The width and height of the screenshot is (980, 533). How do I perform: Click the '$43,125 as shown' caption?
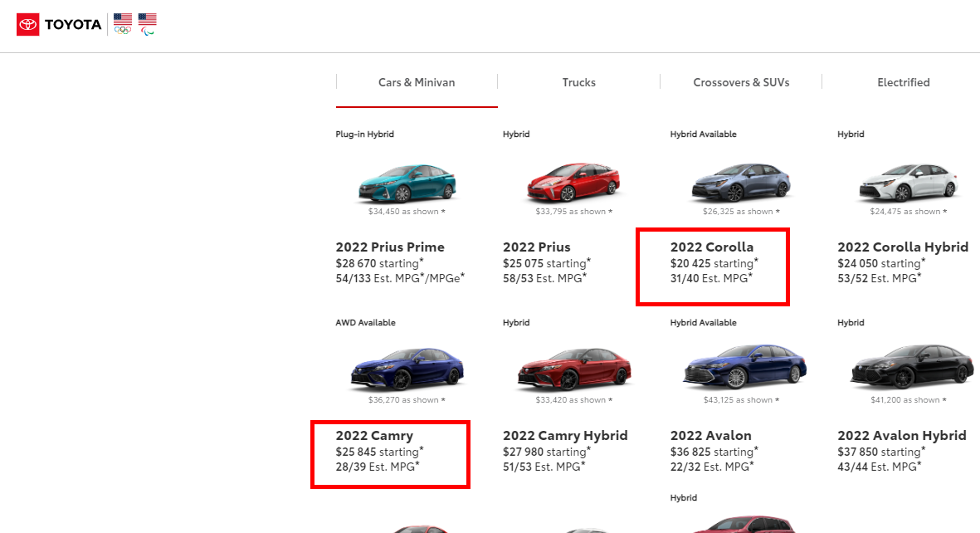[x=741, y=400]
